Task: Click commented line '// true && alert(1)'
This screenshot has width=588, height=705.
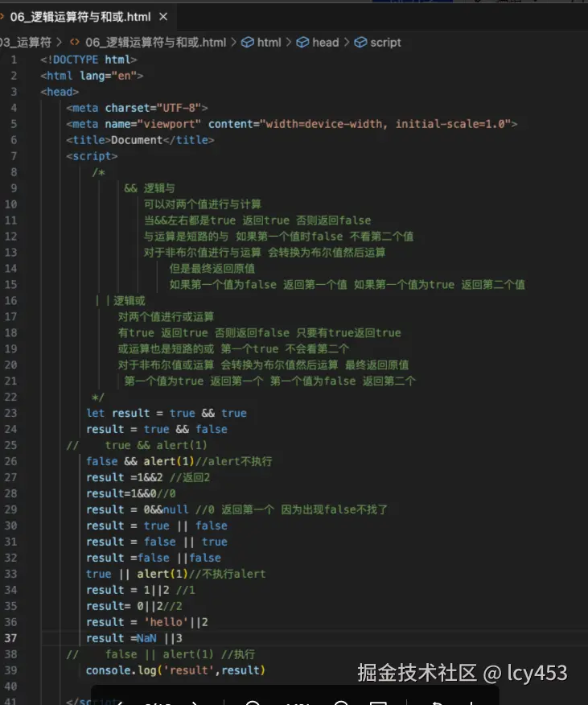Action: click(x=137, y=446)
